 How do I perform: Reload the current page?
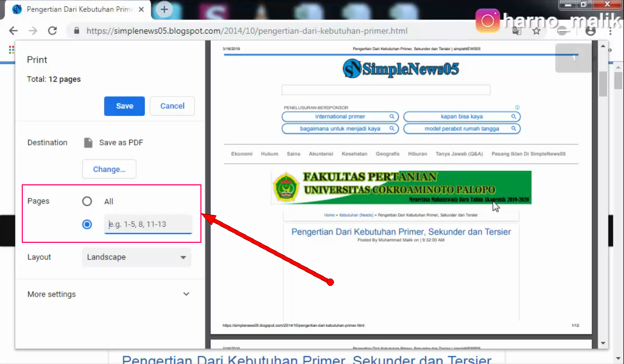pyautogui.click(x=52, y=31)
